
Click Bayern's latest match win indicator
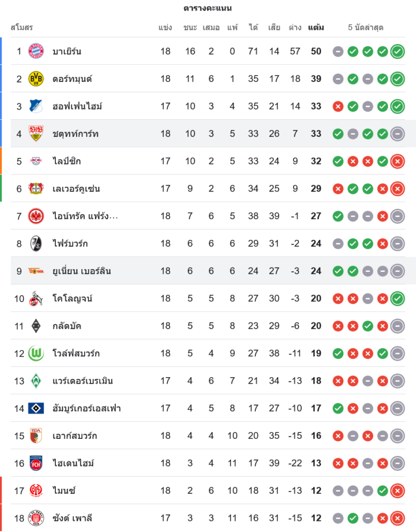397,52
